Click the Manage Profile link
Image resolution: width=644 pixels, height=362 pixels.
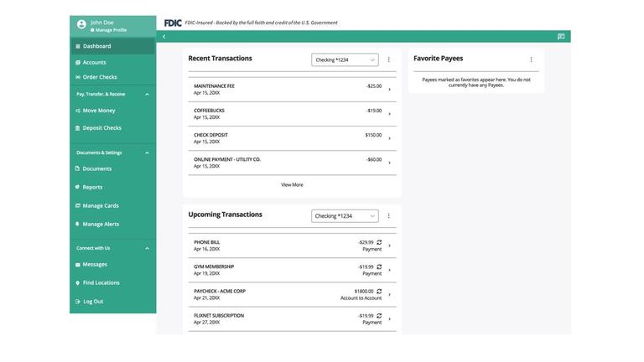111,30
